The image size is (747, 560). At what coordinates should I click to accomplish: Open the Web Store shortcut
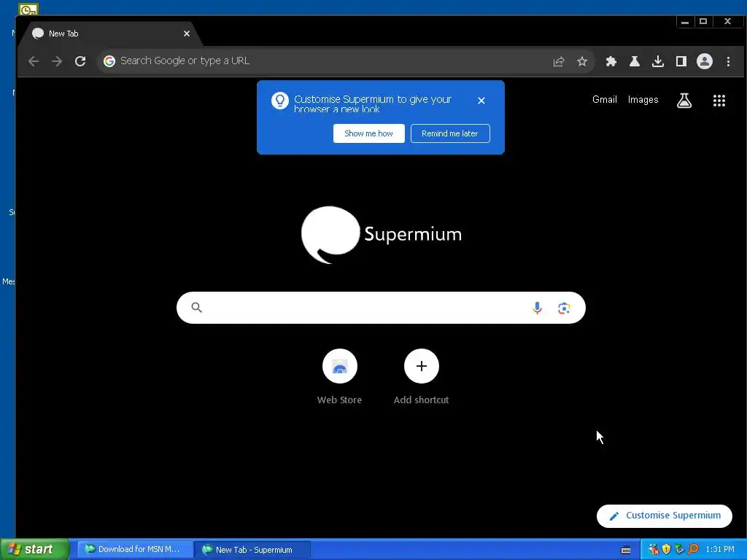[339, 377]
